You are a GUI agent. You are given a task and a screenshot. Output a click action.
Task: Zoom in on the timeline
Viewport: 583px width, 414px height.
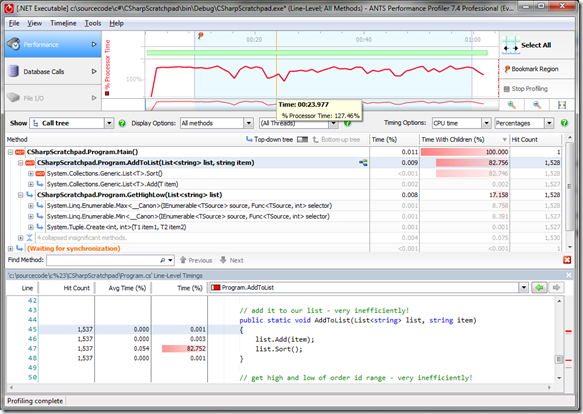pos(512,105)
